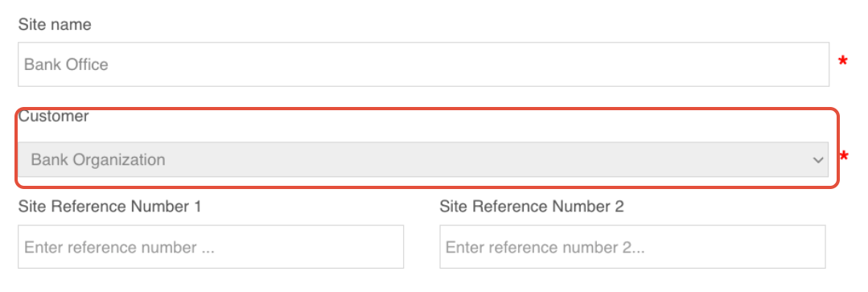
Task: Focus the Site Reference Number 2 field
Action: click(633, 247)
